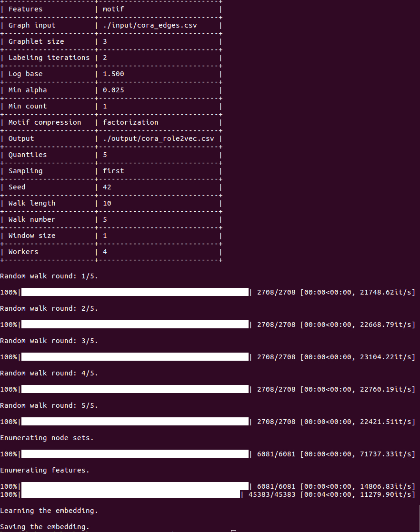Select the seed value 42
The image size is (420, 532).
107,187
